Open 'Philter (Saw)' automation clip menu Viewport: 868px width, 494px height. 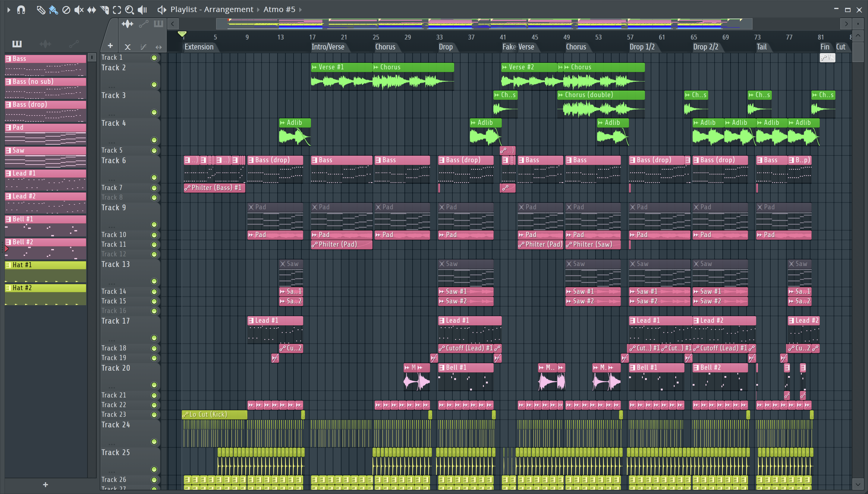pos(569,245)
